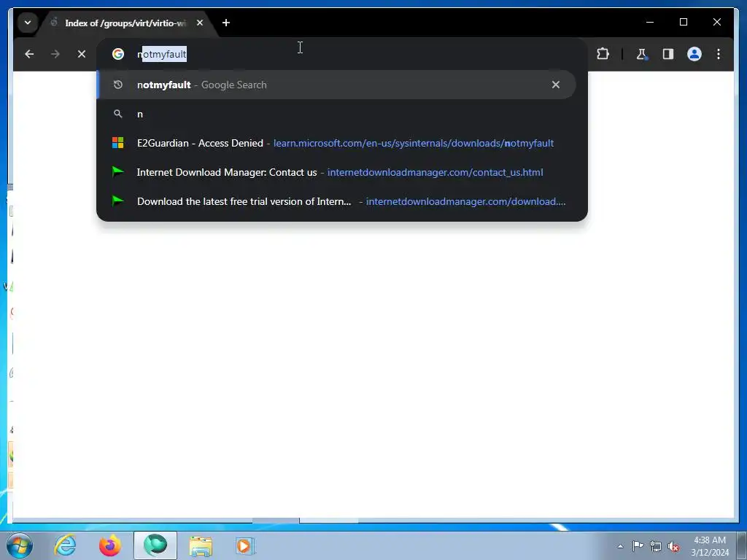Screen dimensions: 747x560
Task: Toggle the side panel icon
Action: click(668, 54)
